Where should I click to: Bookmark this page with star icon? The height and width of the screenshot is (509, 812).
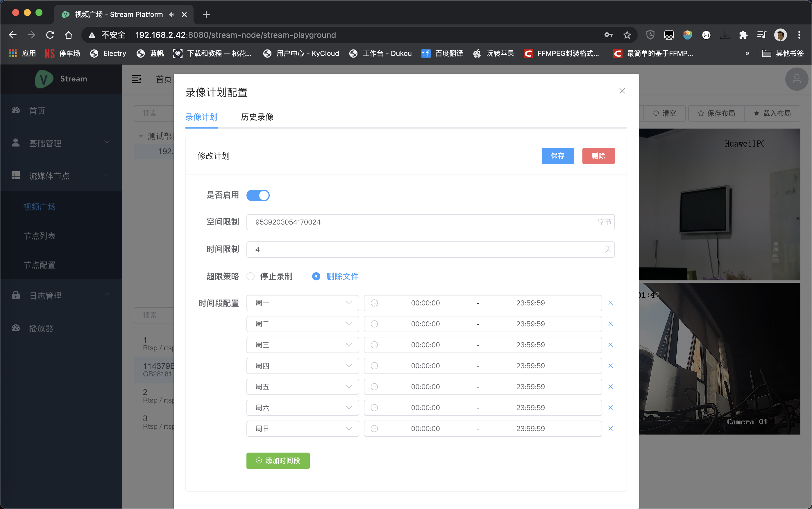pos(627,35)
